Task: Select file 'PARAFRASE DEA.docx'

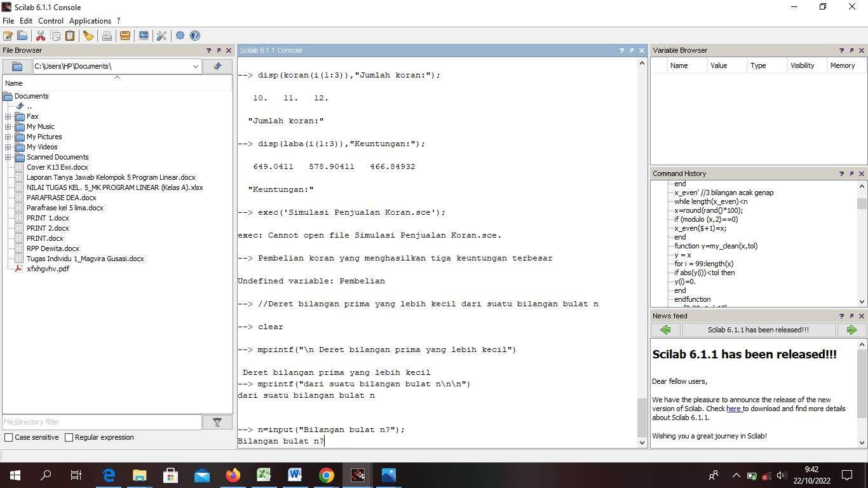Action: point(61,198)
